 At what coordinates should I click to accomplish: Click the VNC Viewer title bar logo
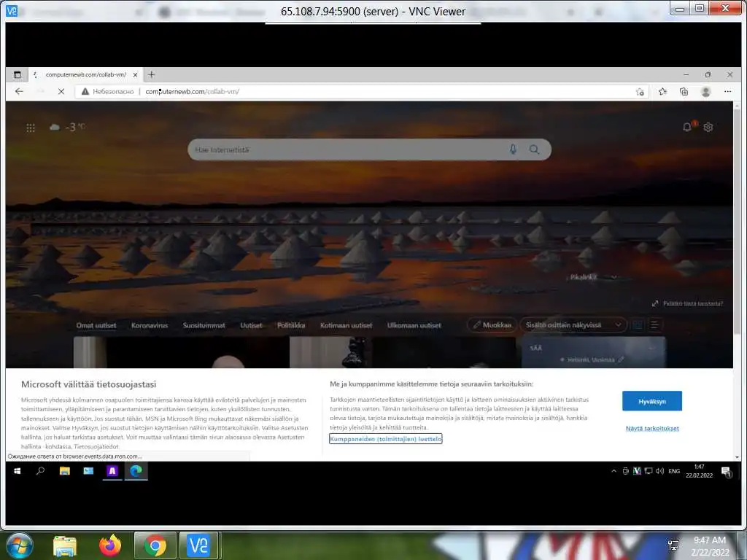tap(12, 10)
